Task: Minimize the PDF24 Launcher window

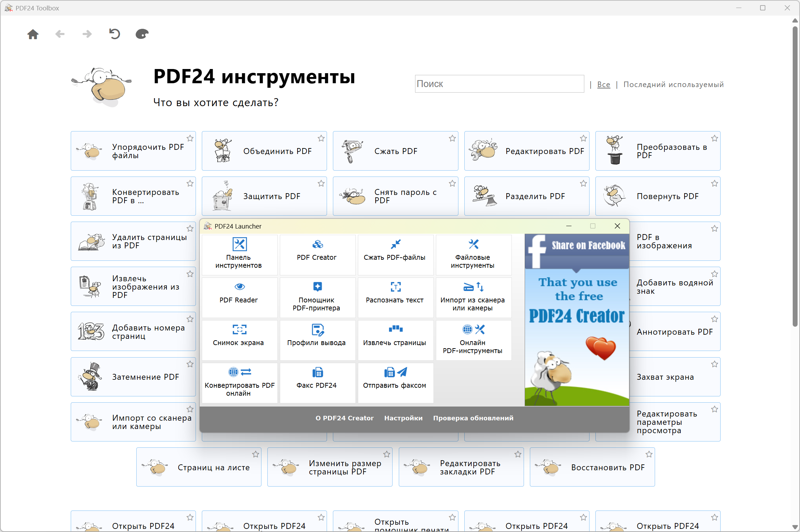Action: [569, 226]
